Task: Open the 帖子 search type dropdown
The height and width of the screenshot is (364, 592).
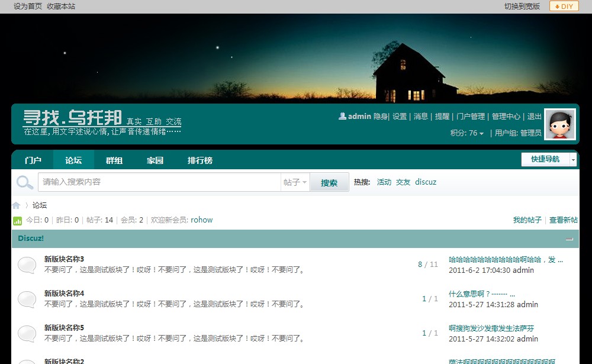Action: [x=295, y=182]
